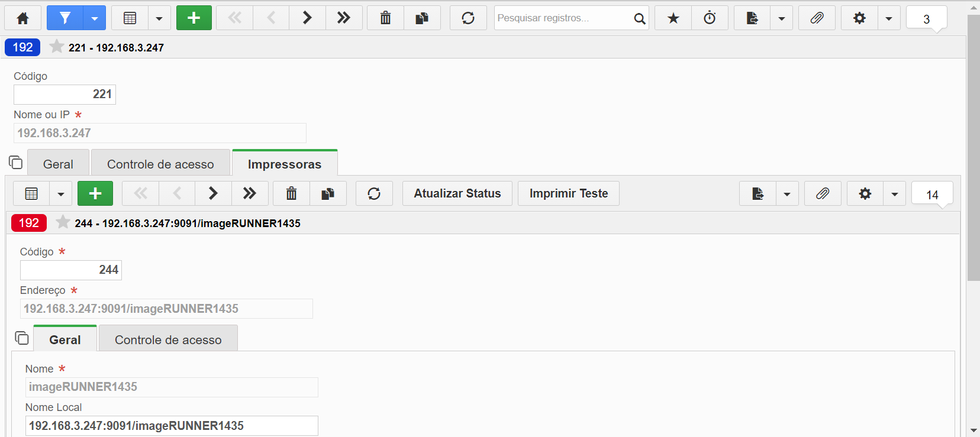The height and width of the screenshot is (437, 980).
Task: Click the blue filter funnel icon
Action: pyautogui.click(x=65, y=18)
